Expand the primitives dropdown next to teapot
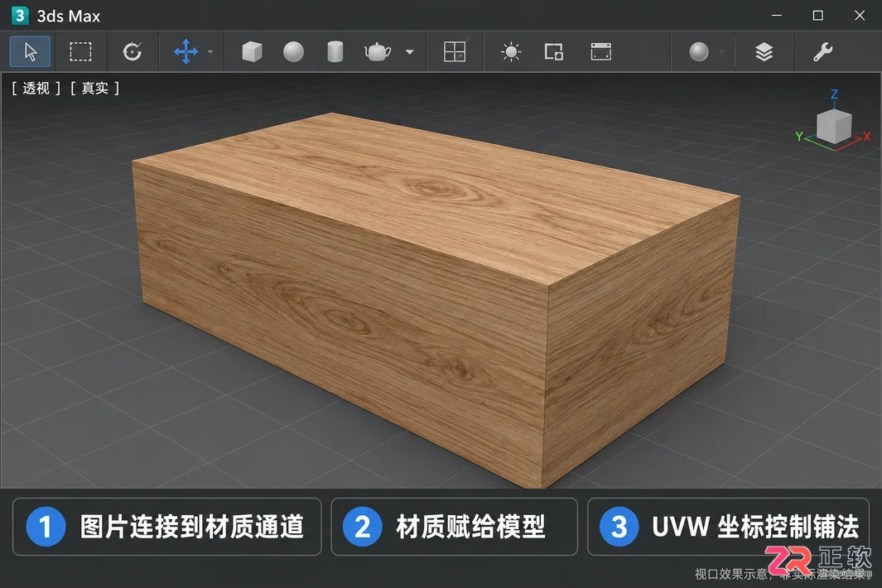The image size is (882, 588). [x=409, y=52]
